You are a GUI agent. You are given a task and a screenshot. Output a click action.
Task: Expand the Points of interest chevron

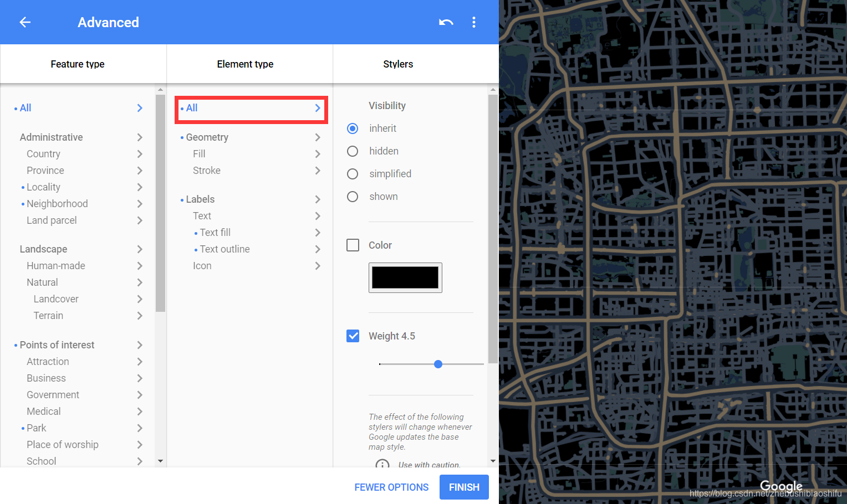click(x=140, y=345)
